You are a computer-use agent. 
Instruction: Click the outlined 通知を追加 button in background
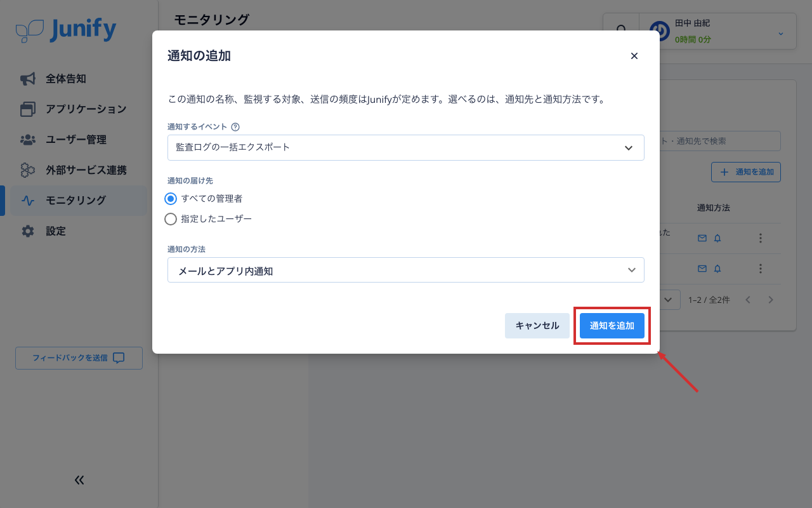point(746,172)
